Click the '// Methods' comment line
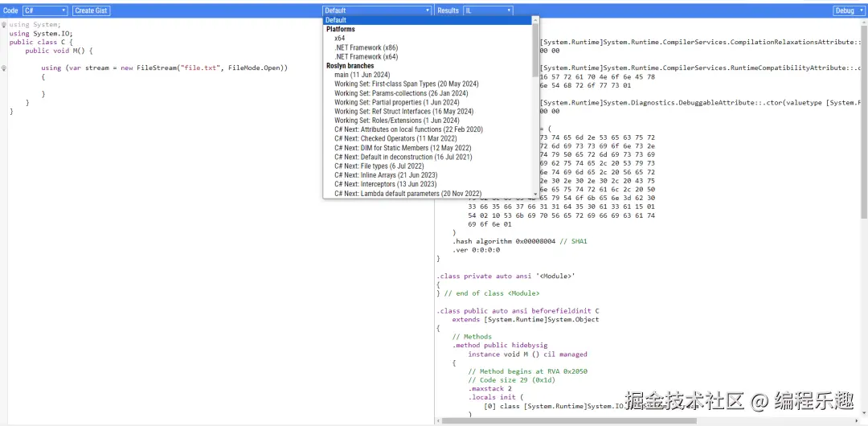Viewport: 868px width, 426px height. click(x=472, y=337)
